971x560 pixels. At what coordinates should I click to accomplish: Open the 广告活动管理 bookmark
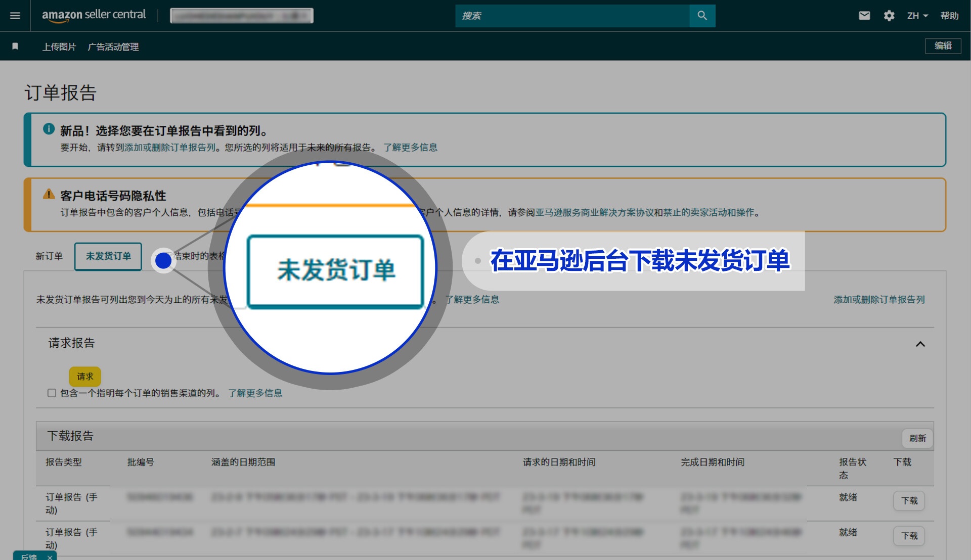[113, 46]
